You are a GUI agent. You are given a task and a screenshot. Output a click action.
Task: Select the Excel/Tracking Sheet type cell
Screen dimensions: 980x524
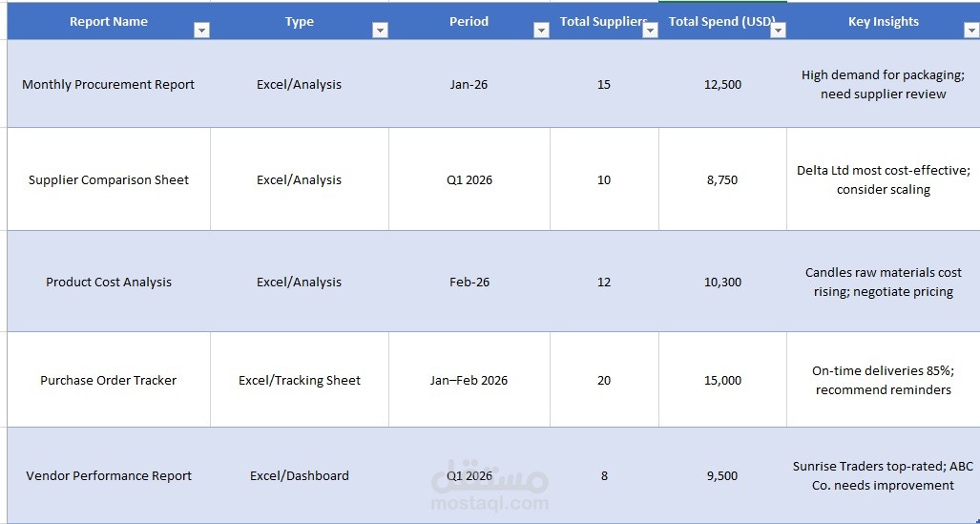click(299, 381)
